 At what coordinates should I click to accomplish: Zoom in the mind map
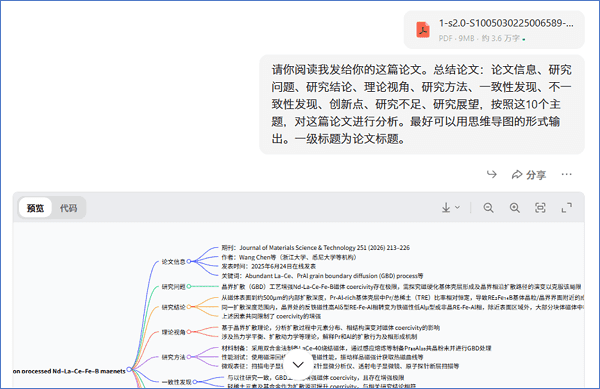click(x=515, y=208)
